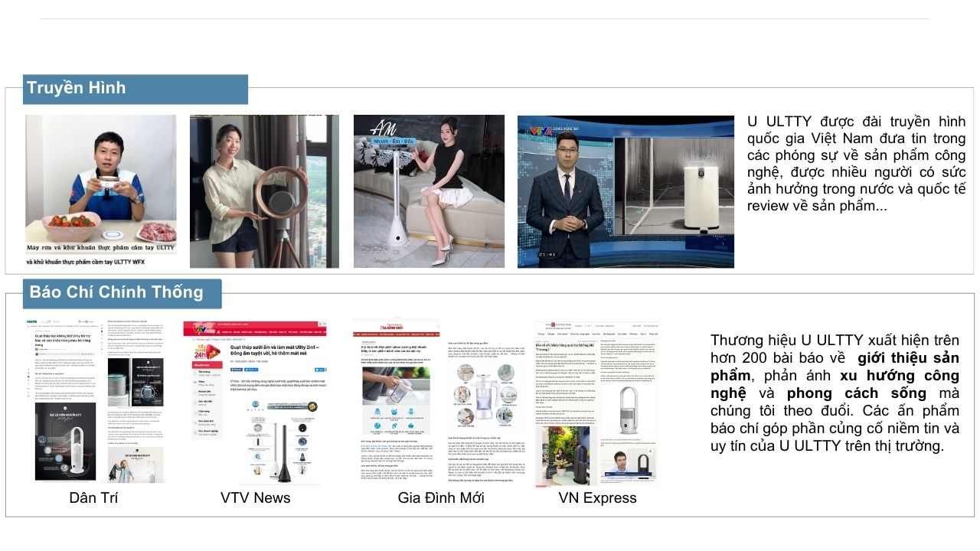Screen dimensions: 980x551
Task: Click the "Dân Trí" caption label
Action: (x=93, y=497)
